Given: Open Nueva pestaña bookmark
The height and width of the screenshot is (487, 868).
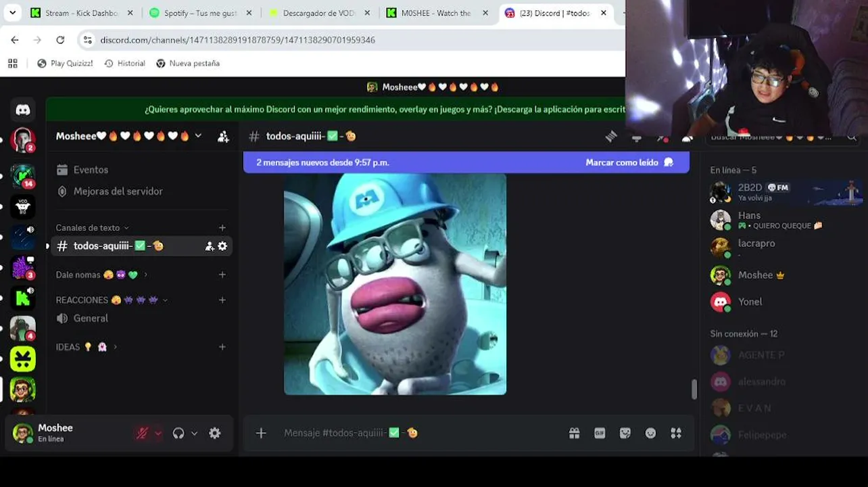Looking at the screenshot, I should point(188,64).
